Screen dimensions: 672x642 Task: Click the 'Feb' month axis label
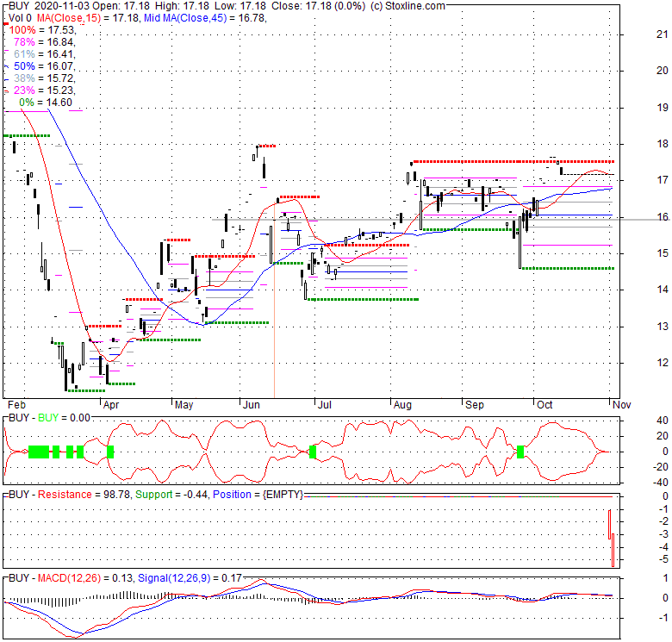click(x=16, y=404)
